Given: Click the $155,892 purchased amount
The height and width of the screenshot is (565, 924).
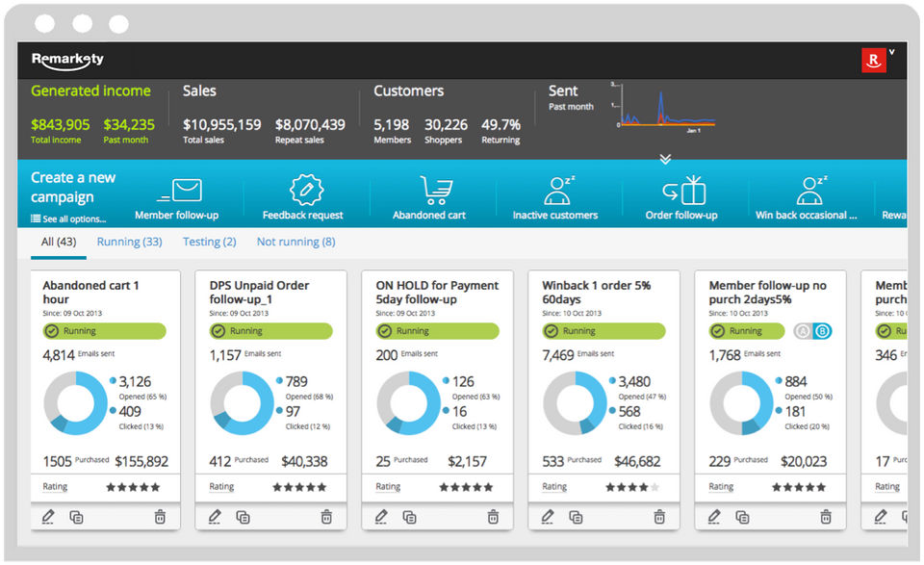Looking at the screenshot, I should point(141,461).
